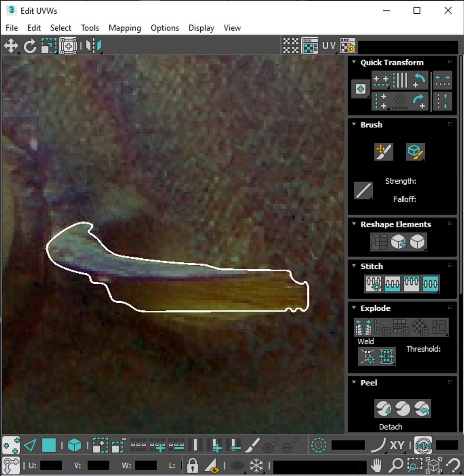This screenshot has height=476, width=464.
Task: Click the Break icon in the Explode panel
Action: (363, 327)
